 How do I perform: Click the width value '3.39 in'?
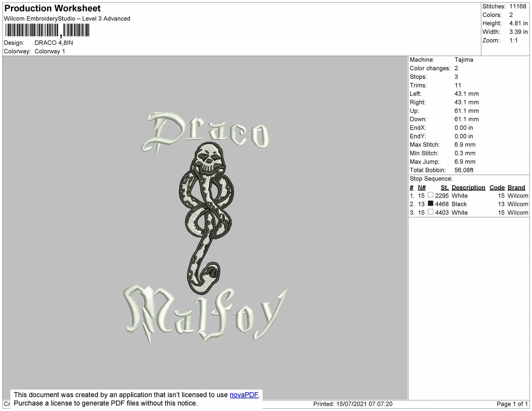518,32
